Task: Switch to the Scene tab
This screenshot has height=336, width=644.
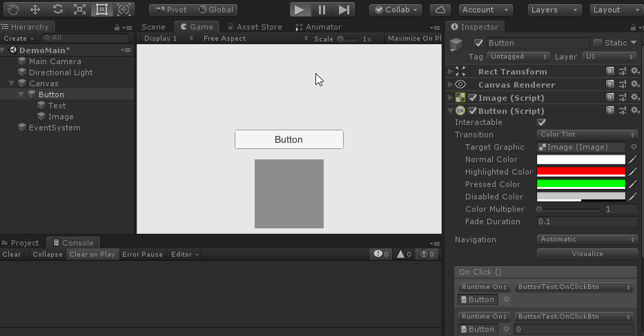Action: (x=153, y=27)
